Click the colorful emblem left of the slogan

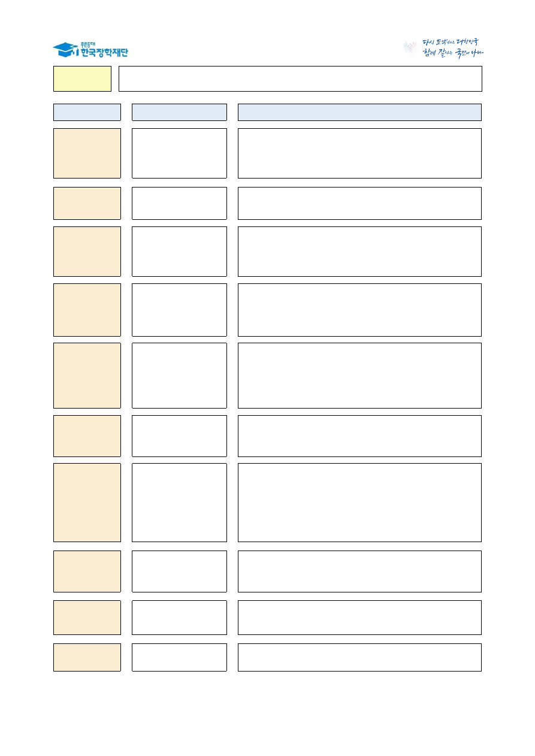click(x=410, y=48)
